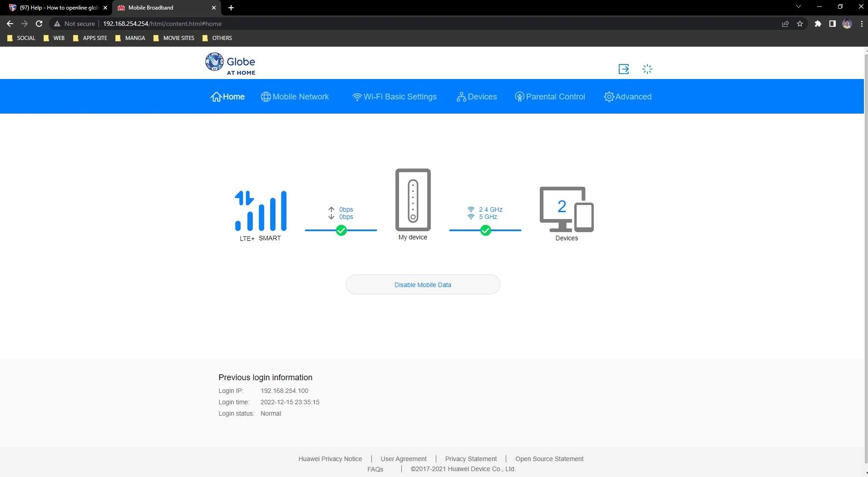Screen dimensions: 868x477
Task: Click the LTE+ signal strength bars icon
Action: click(261, 211)
